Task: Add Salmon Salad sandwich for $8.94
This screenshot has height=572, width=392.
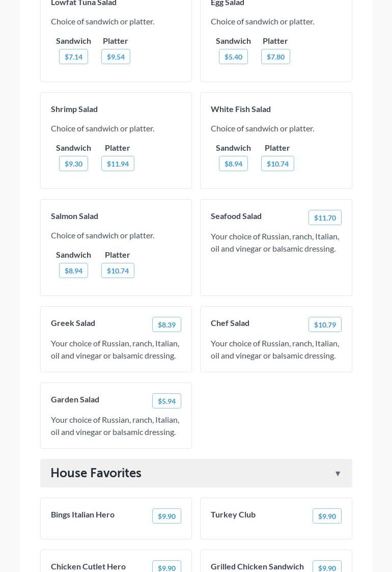Action: [x=73, y=270]
